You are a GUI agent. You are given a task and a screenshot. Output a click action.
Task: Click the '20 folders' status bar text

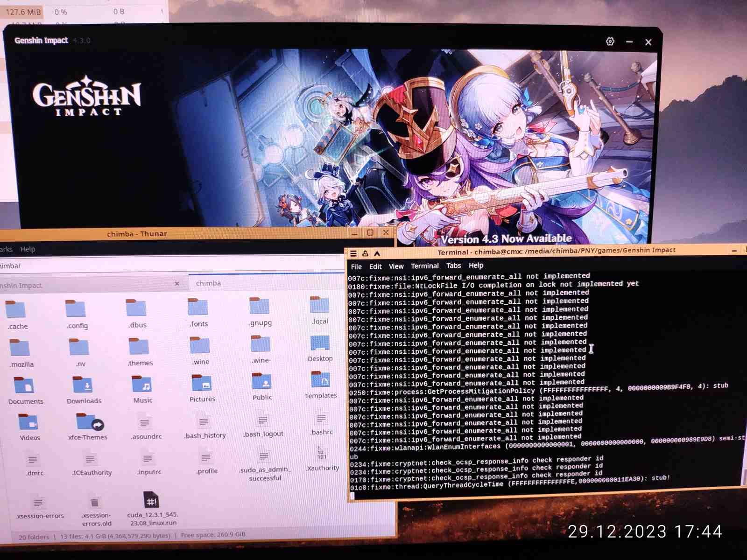[x=34, y=537]
